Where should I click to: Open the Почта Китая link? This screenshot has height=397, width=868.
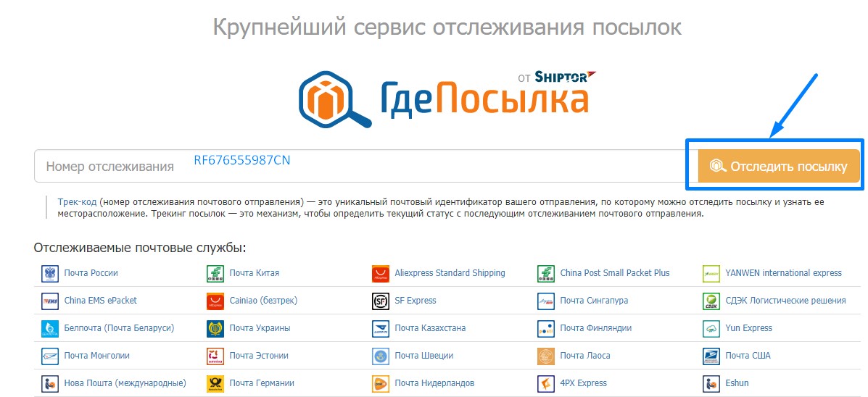pyautogui.click(x=254, y=273)
